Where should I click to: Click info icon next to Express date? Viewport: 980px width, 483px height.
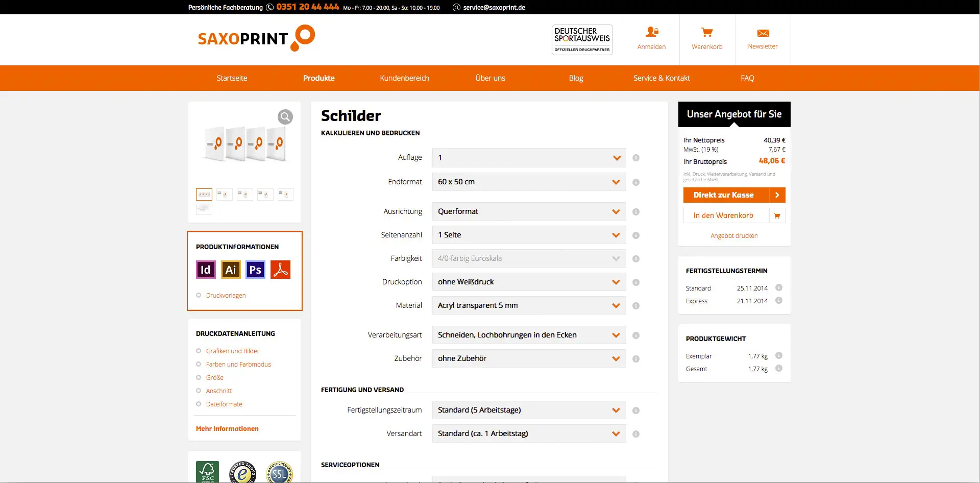pos(779,301)
